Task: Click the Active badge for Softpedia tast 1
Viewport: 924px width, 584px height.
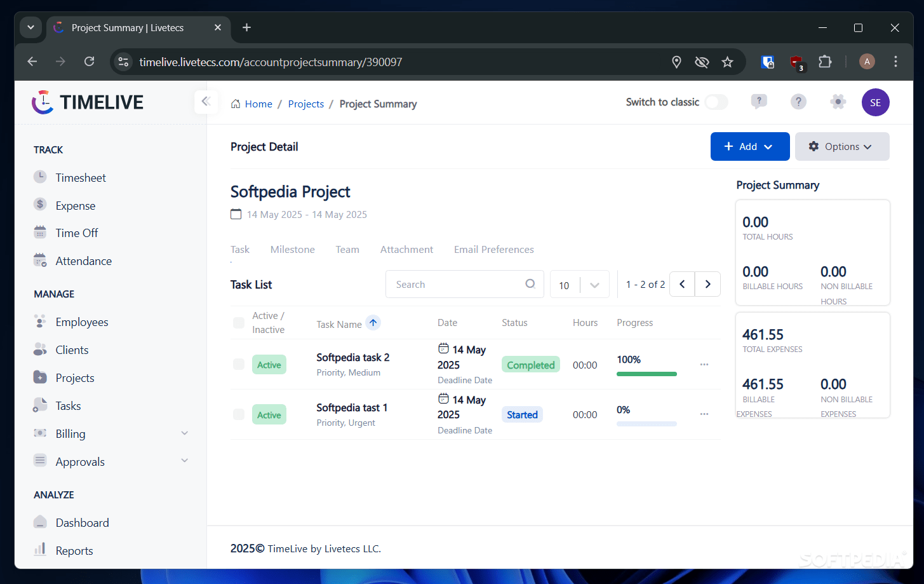Action: point(269,415)
